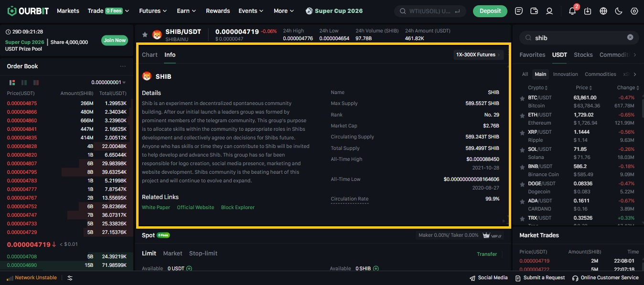Focus the shib pair search box
This screenshot has height=285, width=644.
(x=578, y=38)
